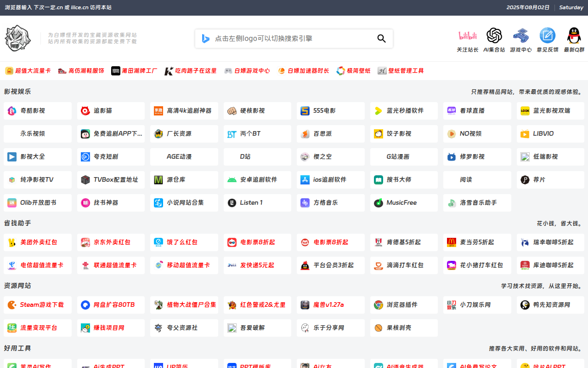Open 壁纸管理工具 in the top nav
This screenshot has width=588, height=368.
tap(401, 71)
